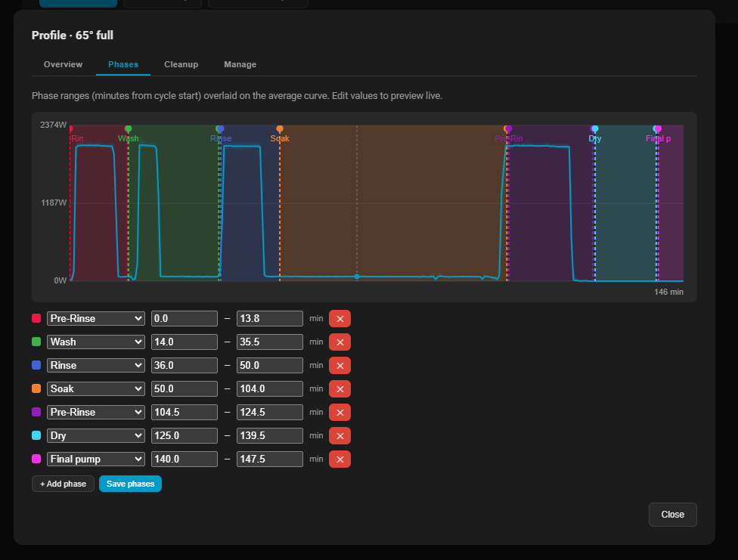
Task: Delete the Rinse phase row
Action: (x=340, y=366)
